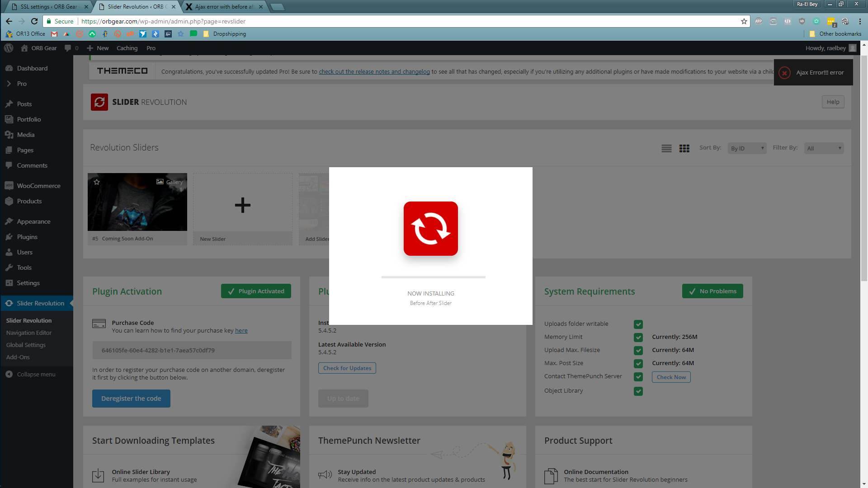Click the Memory Limit checkmark
868x488 pixels.
638,337
